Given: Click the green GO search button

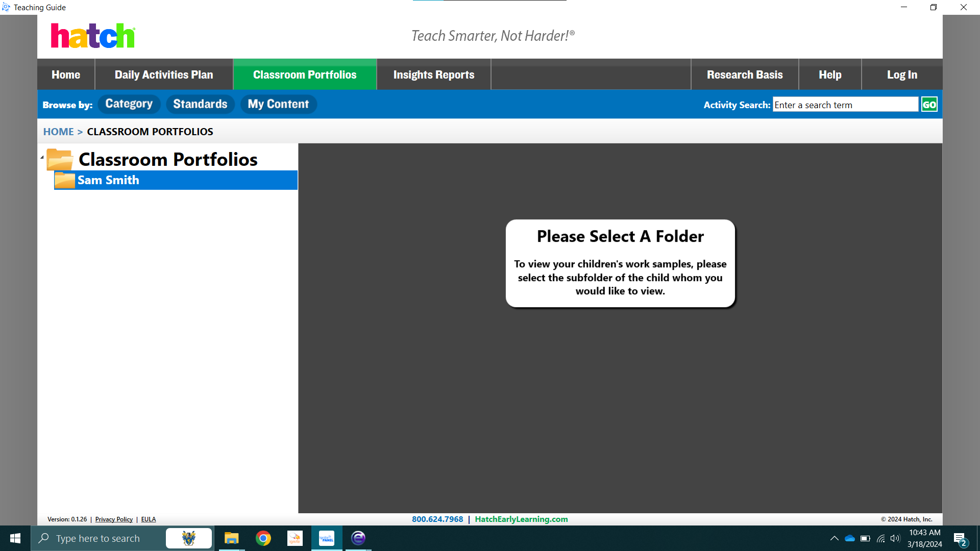Looking at the screenshot, I should 929,105.
